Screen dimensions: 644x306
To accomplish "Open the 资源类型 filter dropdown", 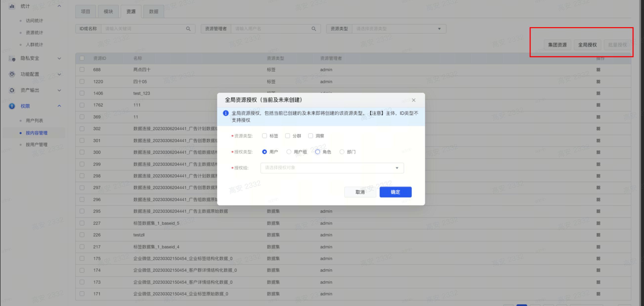I will 399,29.
